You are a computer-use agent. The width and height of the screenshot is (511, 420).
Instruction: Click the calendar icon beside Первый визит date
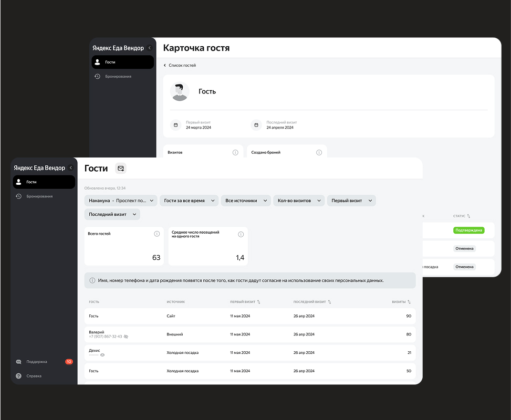tap(175, 125)
